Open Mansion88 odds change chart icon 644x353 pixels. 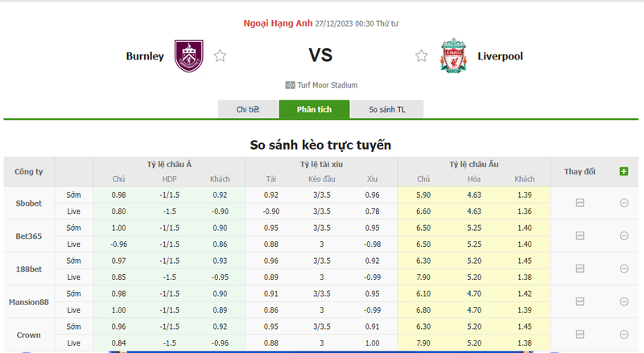pyautogui.click(x=580, y=302)
